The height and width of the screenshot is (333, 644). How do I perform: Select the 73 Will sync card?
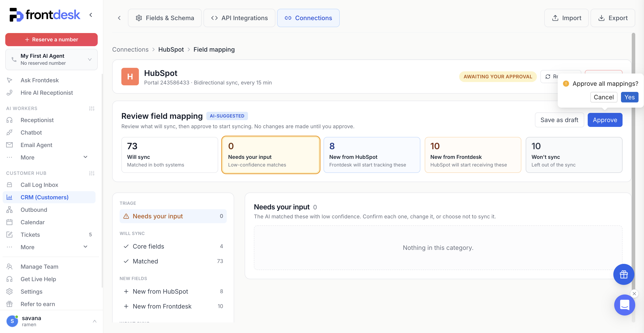click(x=170, y=155)
